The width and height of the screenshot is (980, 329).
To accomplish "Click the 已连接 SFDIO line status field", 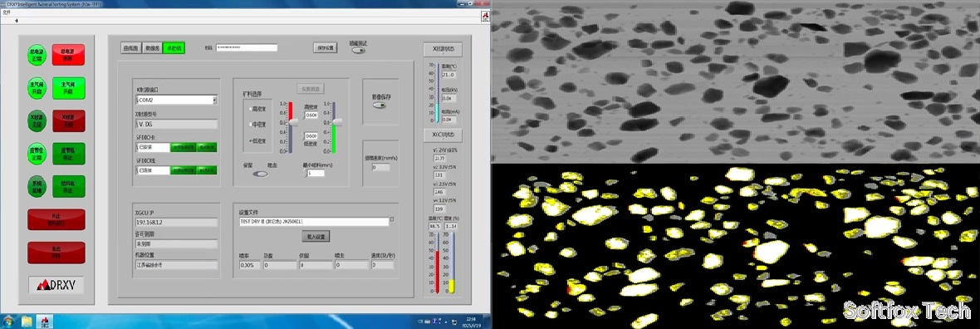I will point(153,170).
